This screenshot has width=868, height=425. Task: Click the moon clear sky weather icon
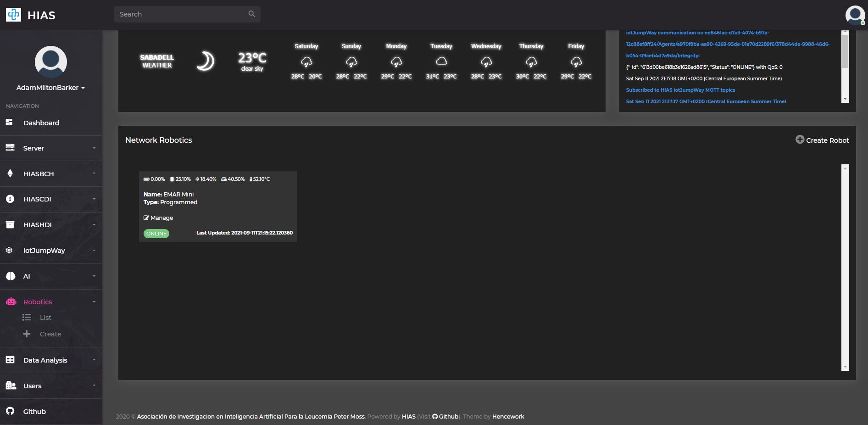(x=205, y=61)
